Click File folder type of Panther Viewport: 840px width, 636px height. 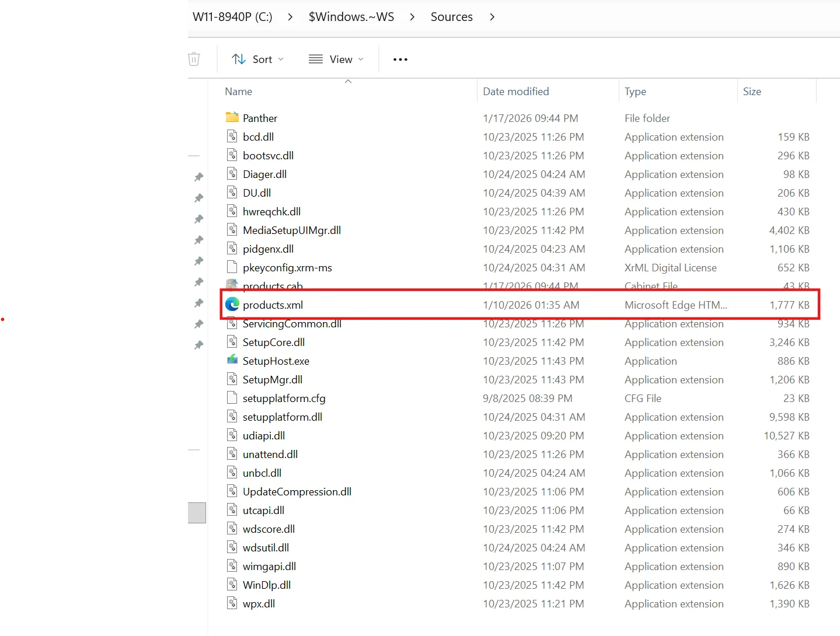point(647,118)
